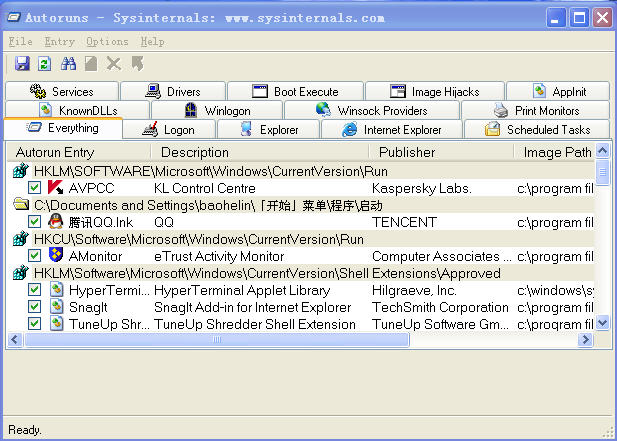The width and height of the screenshot is (617, 441).
Task: Select 'eTrust Activity Monitor' description
Action: click(x=219, y=256)
